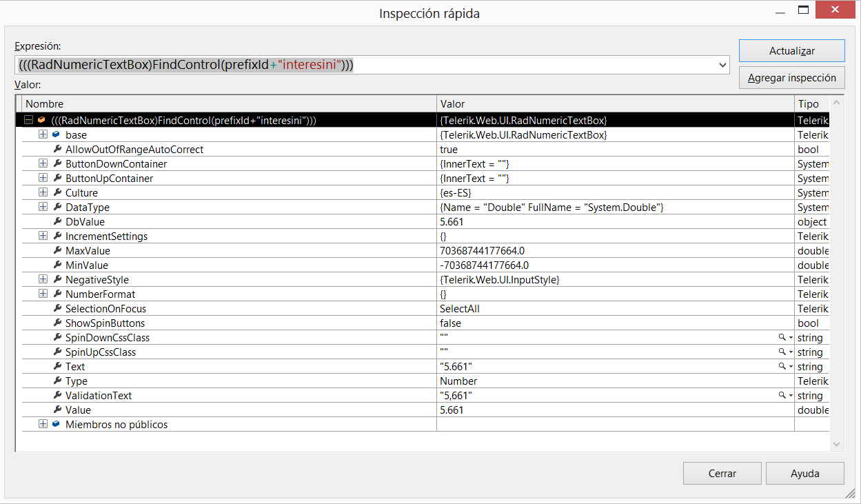Click the Actualizar button
Screen dimensions: 861x504
(x=792, y=50)
